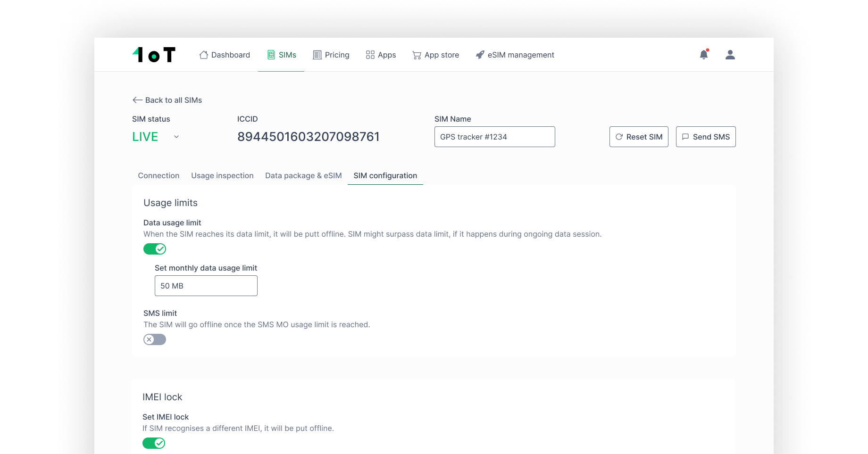Screen dimensions: 868x454
Task: Click Back to all SIMs link
Action: pyautogui.click(x=167, y=100)
